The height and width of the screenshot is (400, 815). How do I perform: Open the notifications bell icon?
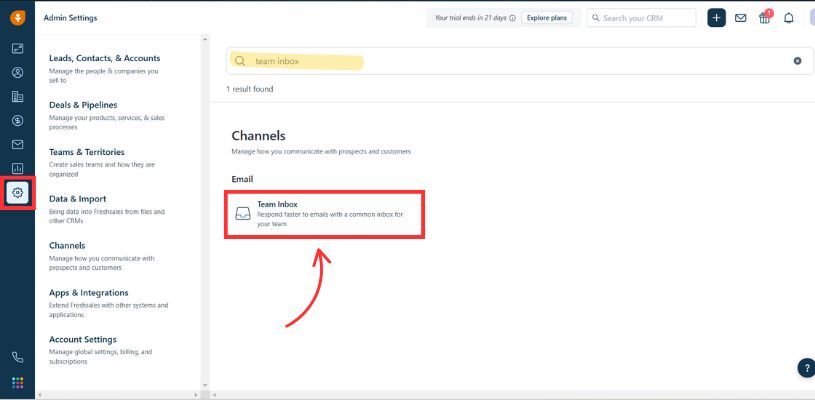pyautogui.click(x=788, y=18)
